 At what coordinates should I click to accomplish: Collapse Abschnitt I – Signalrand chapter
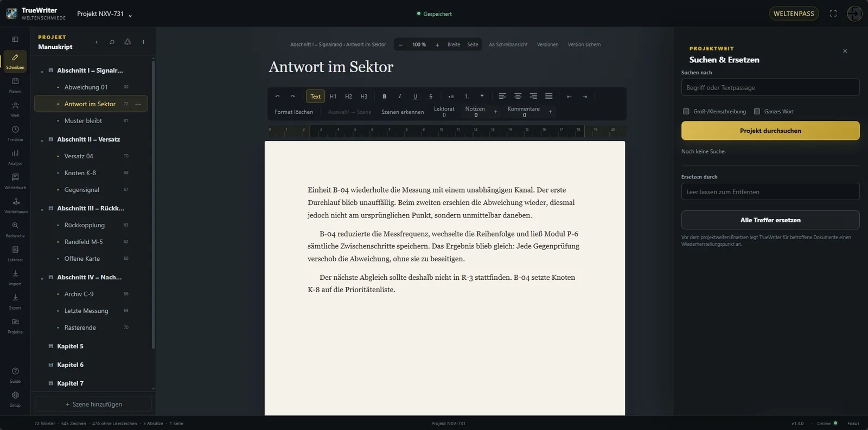(x=42, y=71)
